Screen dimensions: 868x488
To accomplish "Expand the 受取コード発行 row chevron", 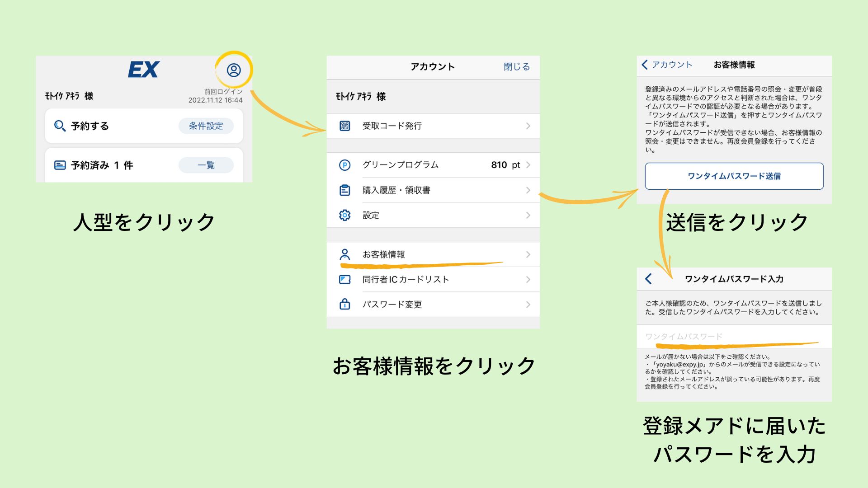I will click(528, 126).
